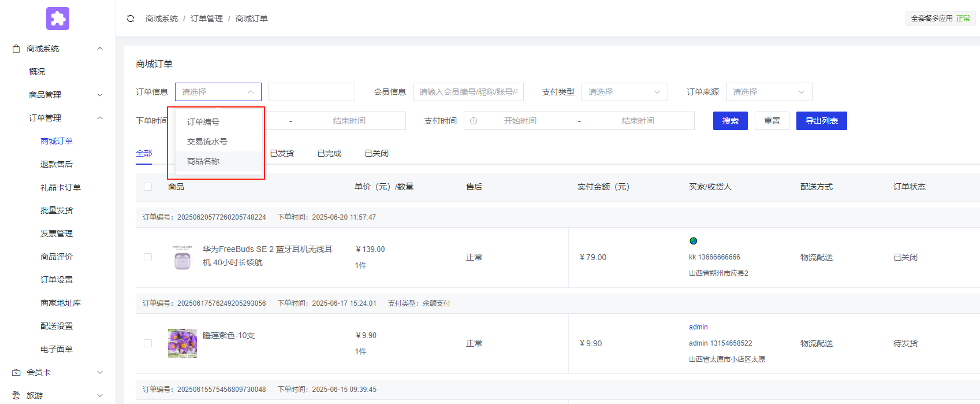Screen dimensions: 980x404
Task: Click the 会员卡 card icon in the sidebar
Action: 16,372
